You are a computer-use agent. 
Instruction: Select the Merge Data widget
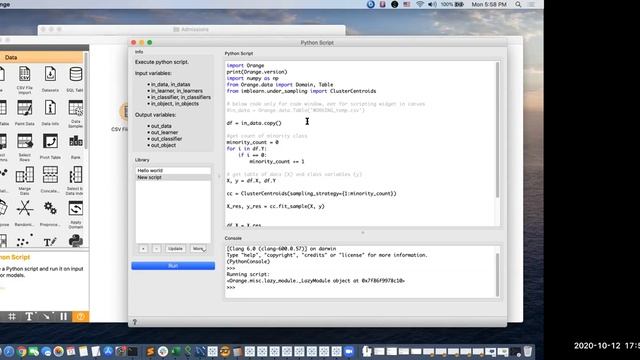[x=24, y=180]
